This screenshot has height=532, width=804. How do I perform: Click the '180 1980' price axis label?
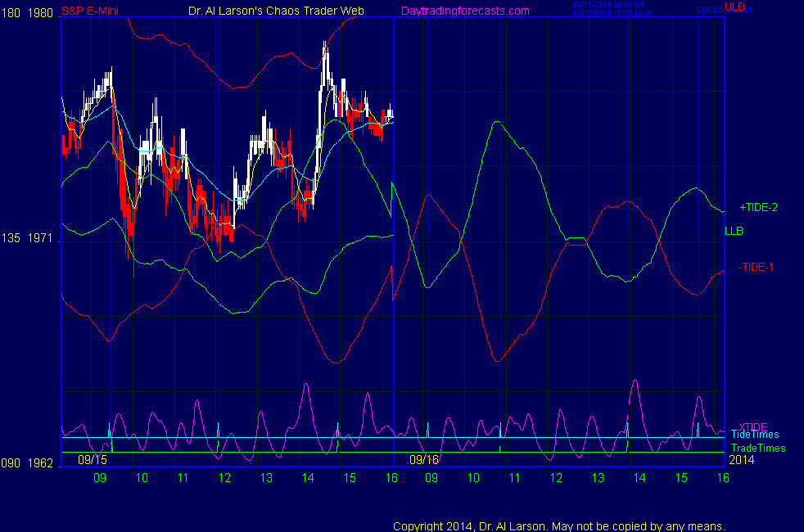[27, 13]
